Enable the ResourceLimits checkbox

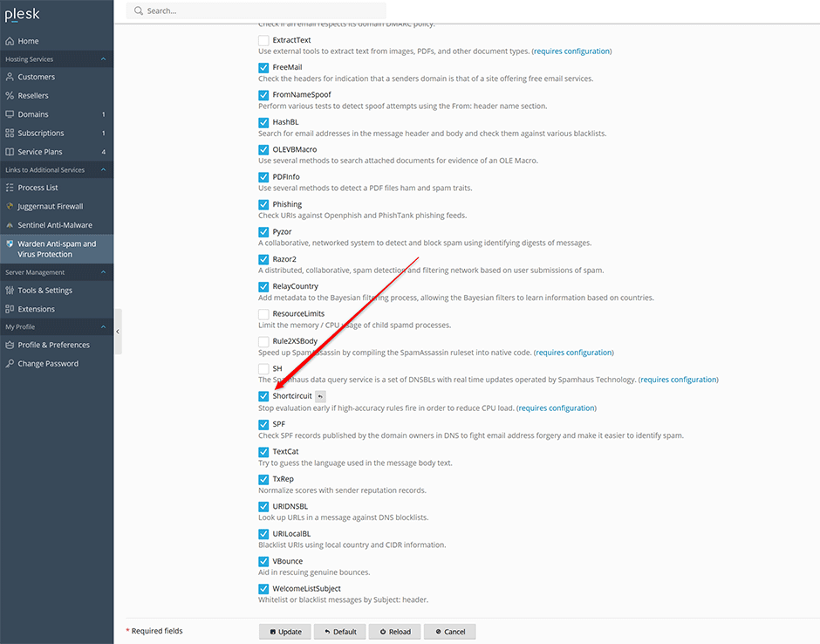[263, 314]
